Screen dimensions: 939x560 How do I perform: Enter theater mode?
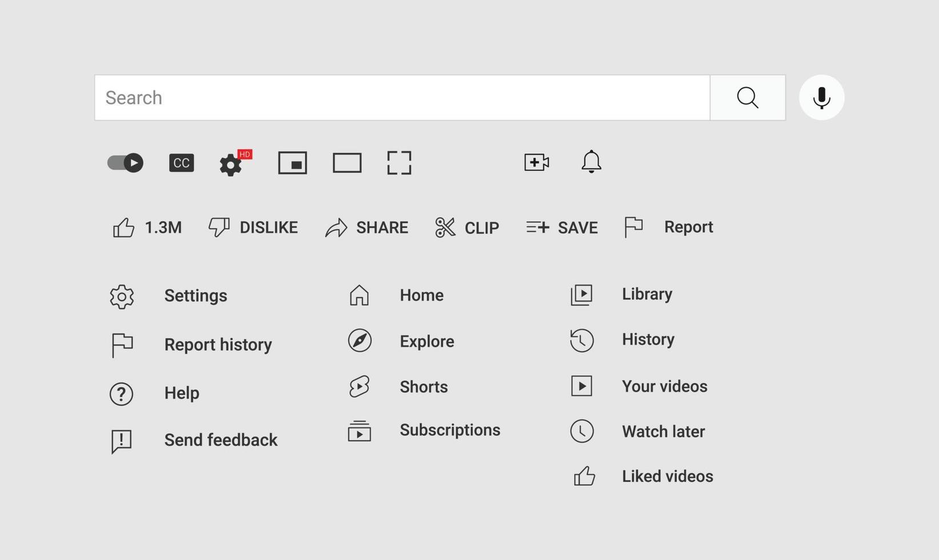click(346, 162)
